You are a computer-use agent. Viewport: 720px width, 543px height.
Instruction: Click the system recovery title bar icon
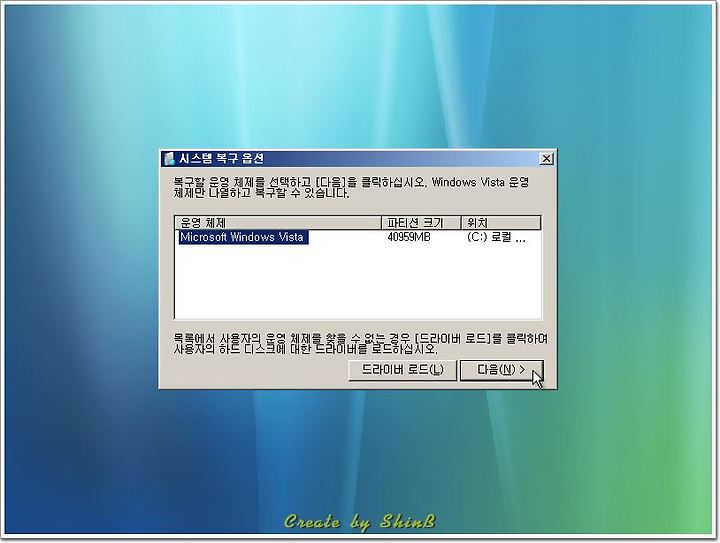click(169, 159)
